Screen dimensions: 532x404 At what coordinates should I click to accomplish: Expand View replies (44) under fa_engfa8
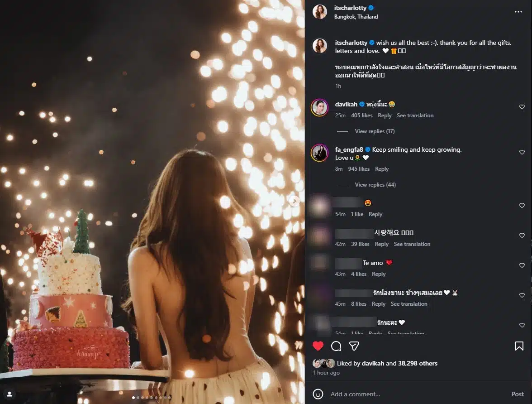[x=375, y=185]
